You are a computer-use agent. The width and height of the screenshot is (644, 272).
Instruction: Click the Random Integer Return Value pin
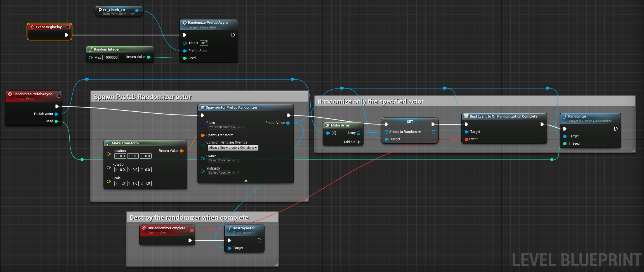[149, 57]
